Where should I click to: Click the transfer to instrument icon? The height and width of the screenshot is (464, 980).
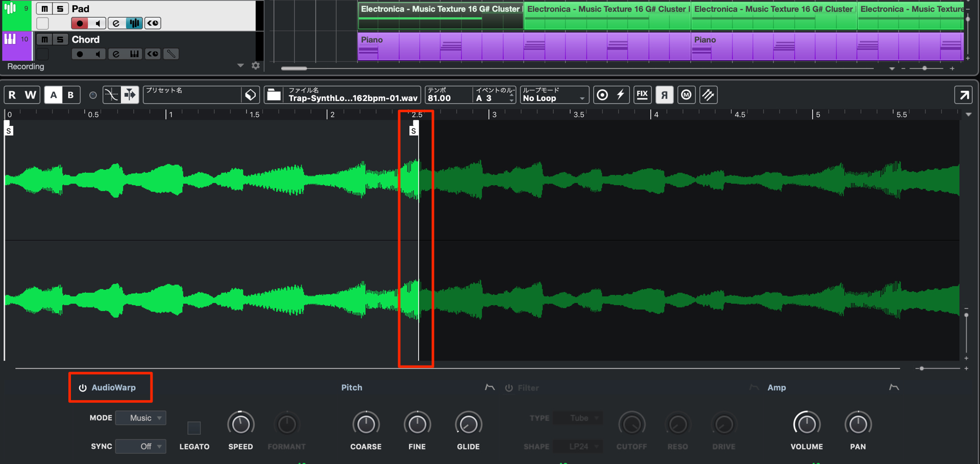(708, 95)
